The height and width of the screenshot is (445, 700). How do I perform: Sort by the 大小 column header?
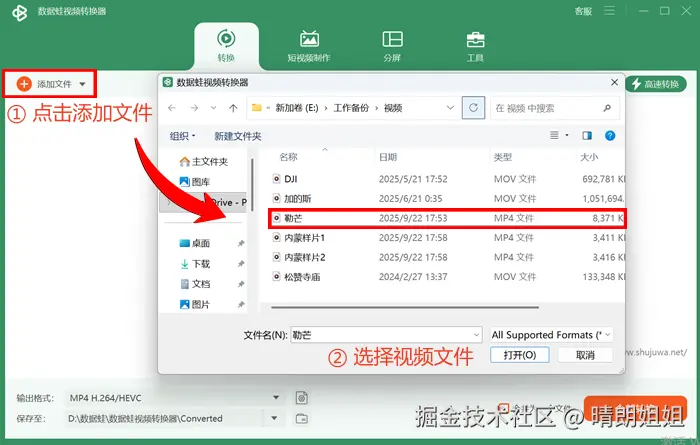point(589,157)
